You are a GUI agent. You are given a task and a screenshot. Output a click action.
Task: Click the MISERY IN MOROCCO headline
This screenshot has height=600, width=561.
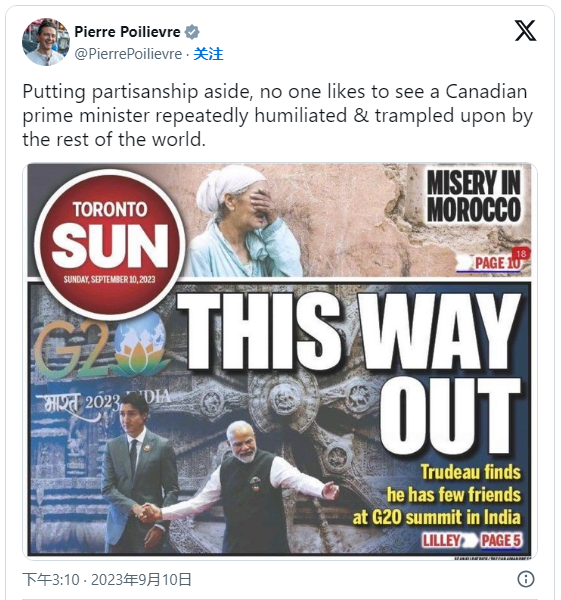[474, 196]
